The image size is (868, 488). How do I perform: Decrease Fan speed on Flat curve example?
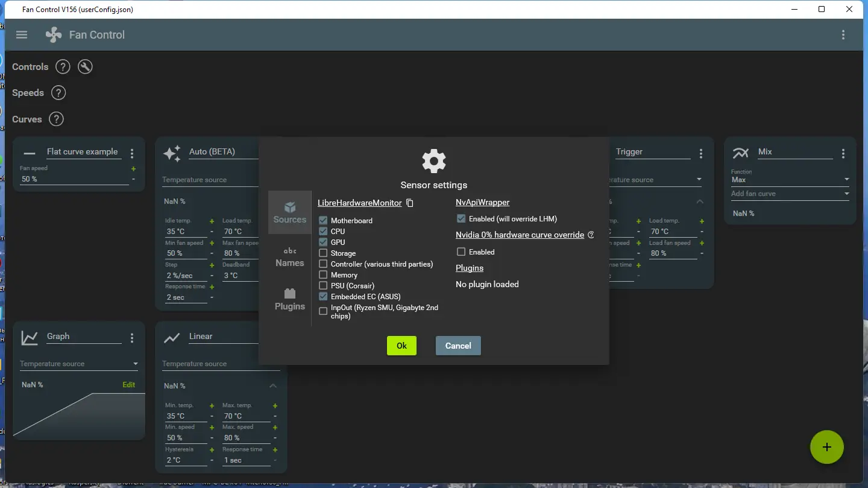(x=133, y=179)
